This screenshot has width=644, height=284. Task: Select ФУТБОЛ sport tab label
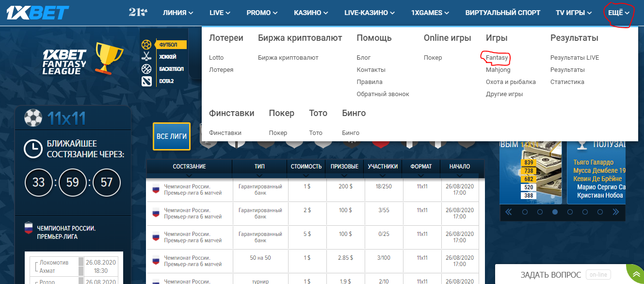pos(168,45)
